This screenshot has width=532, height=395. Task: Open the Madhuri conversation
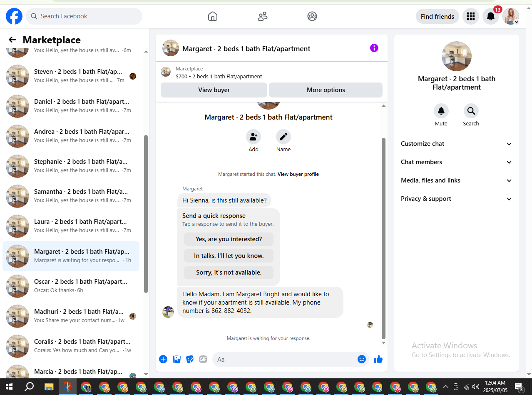click(x=71, y=316)
